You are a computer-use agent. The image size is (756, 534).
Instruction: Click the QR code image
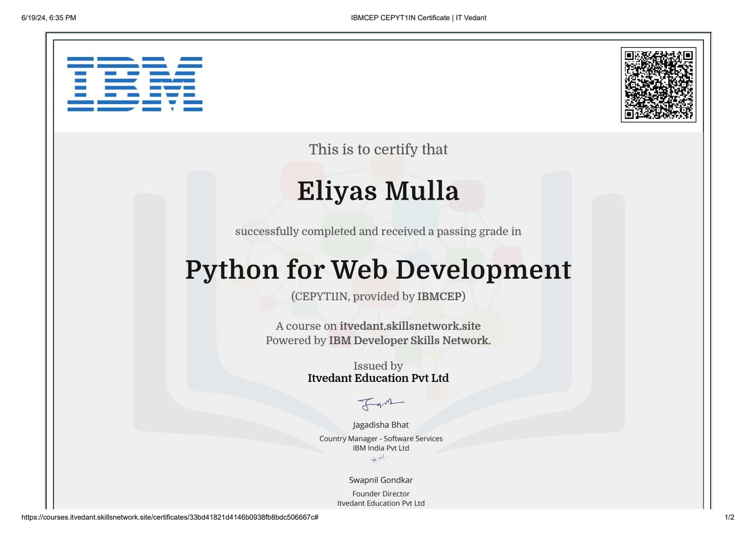(658, 85)
